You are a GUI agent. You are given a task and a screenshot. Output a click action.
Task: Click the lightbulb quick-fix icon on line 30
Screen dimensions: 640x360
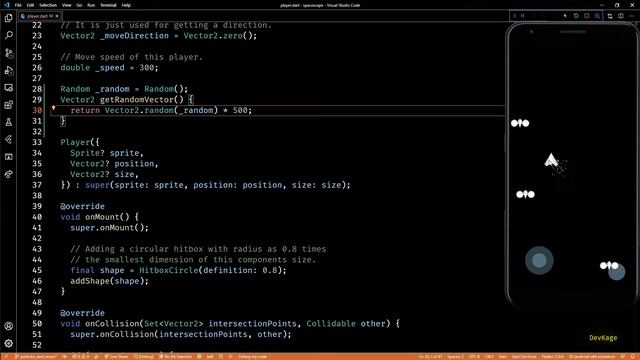coord(53,109)
